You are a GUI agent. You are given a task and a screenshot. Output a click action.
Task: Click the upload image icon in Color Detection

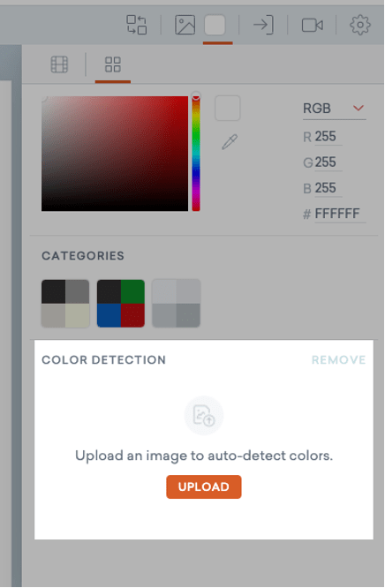point(204,416)
